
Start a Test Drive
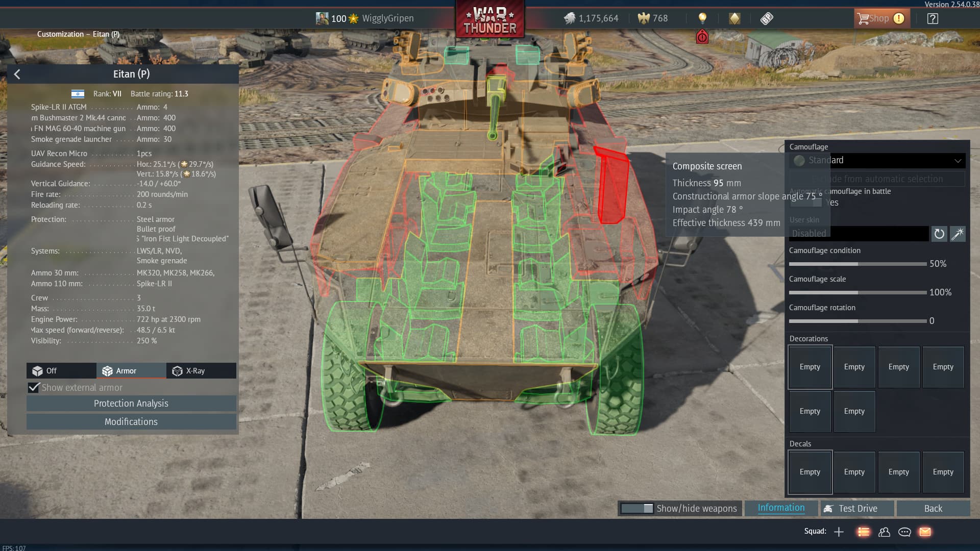pos(857,509)
